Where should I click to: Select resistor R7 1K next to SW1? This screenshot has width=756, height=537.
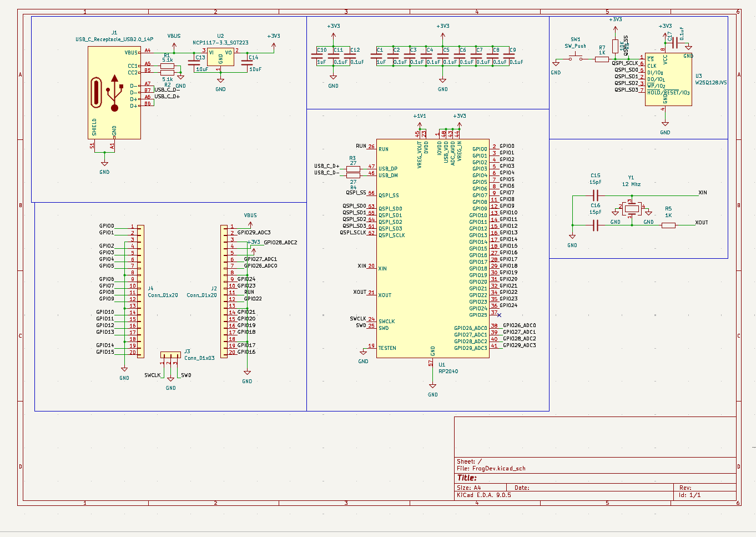(x=602, y=59)
